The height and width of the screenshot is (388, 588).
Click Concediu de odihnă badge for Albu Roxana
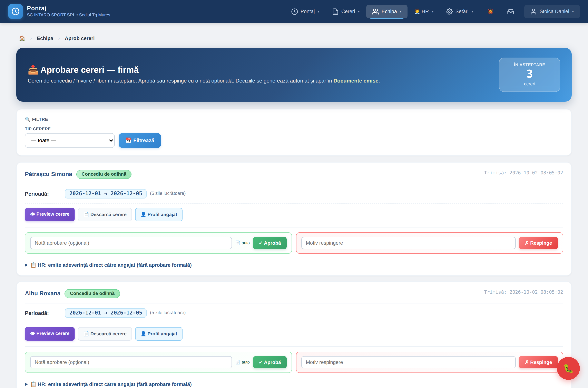point(92,293)
